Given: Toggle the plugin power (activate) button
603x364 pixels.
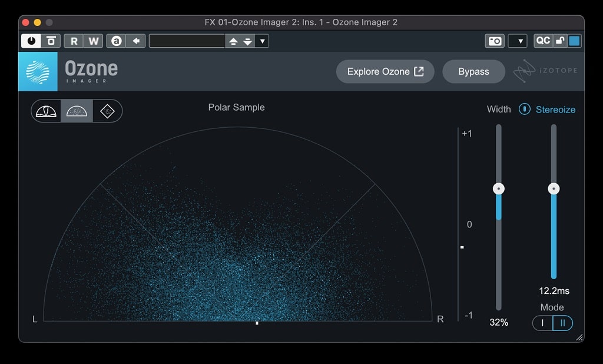Looking at the screenshot, I should [x=31, y=41].
